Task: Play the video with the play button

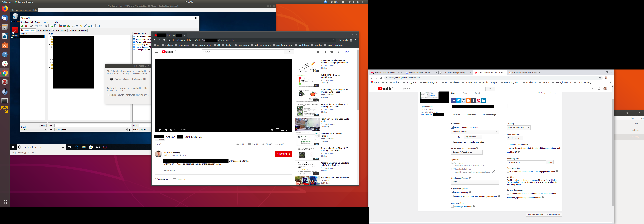Action: (160, 130)
